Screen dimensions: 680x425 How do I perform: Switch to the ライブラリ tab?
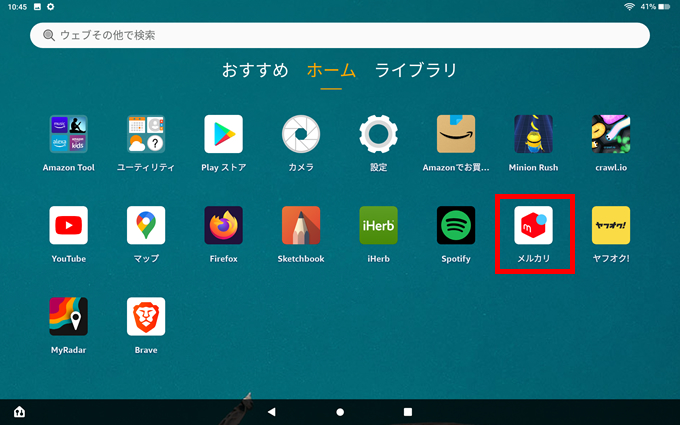[415, 70]
